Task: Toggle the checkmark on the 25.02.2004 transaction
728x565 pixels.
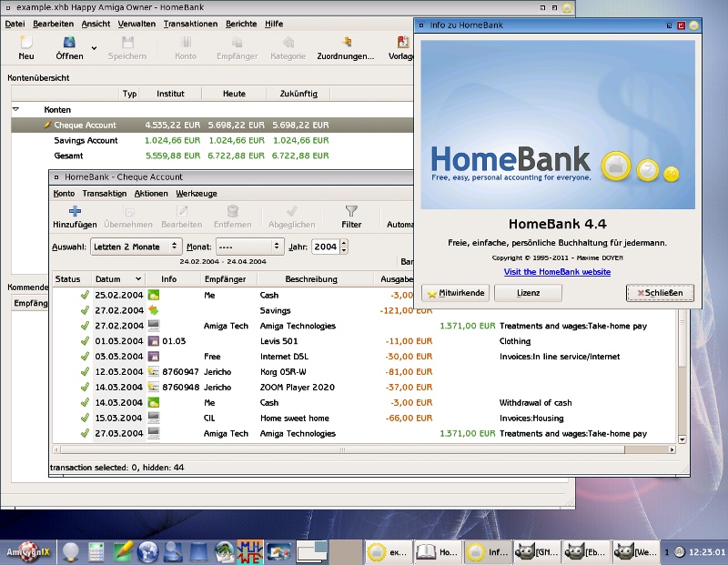Action: [x=85, y=295]
